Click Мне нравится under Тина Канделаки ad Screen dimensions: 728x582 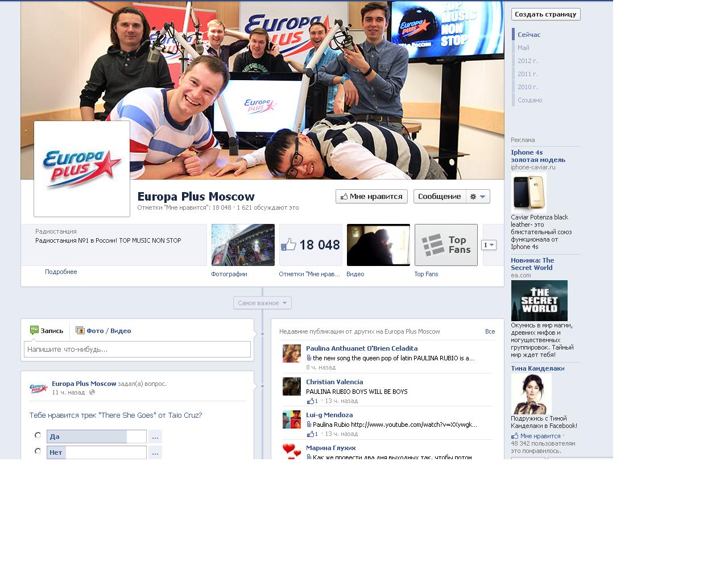[x=540, y=436]
